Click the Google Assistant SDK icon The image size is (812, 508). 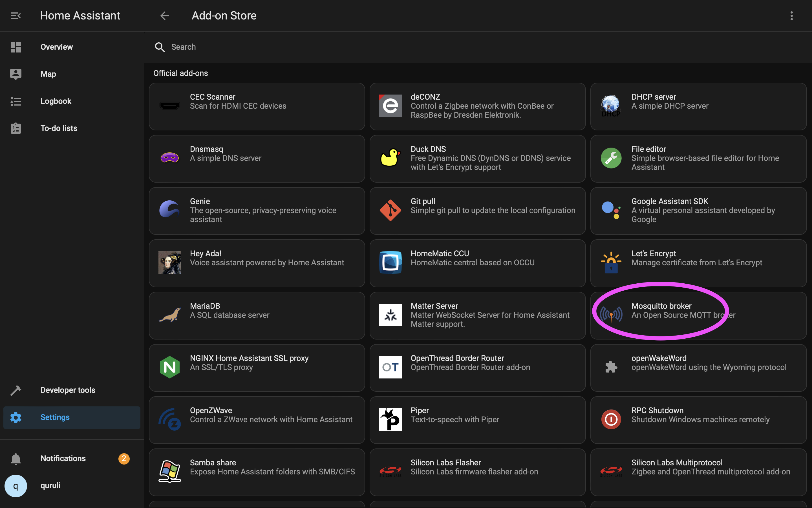tap(611, 210)
